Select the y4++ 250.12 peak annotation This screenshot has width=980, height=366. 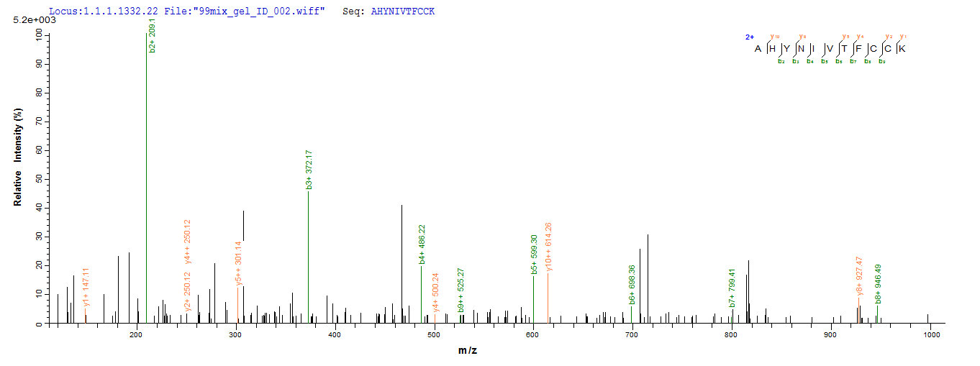click(x=187, y=242)
